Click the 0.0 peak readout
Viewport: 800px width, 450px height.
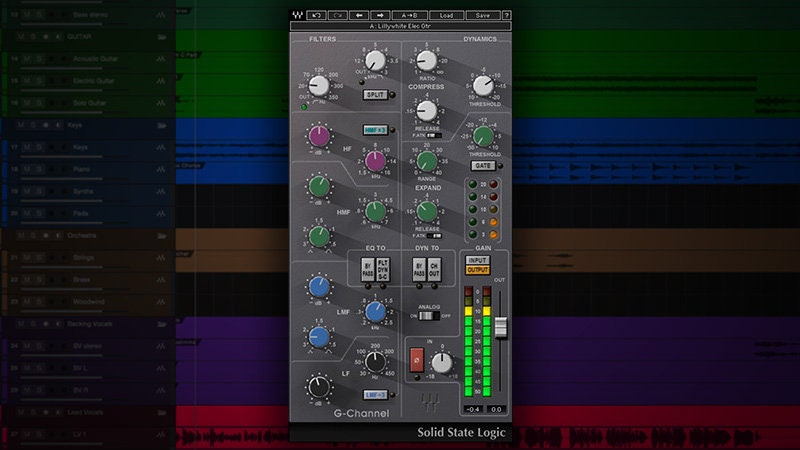(496, 409)
